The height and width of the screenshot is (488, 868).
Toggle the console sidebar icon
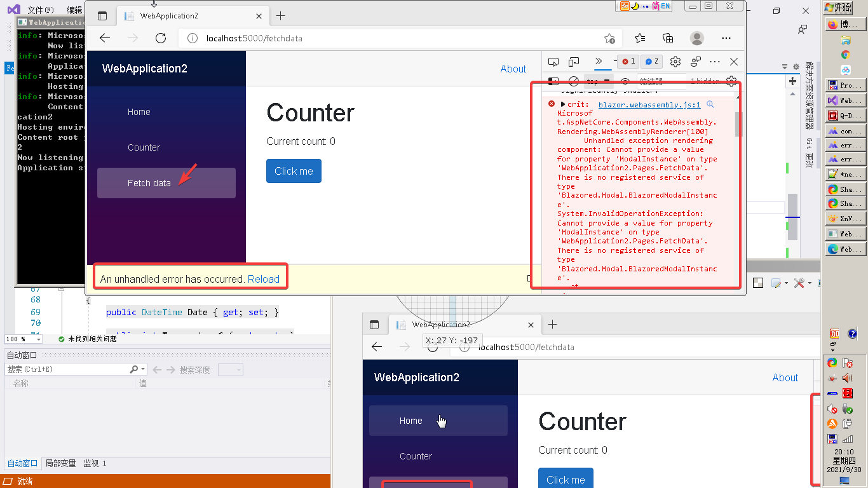(553, 81)
